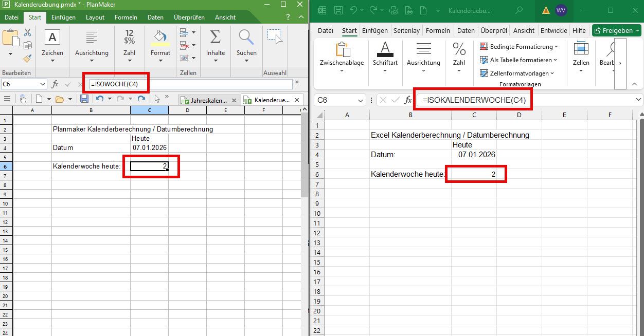Collapse the Excel ribbon with the chevron
Viewport: 644px width, 336px height.
click(x=634, y=84)
